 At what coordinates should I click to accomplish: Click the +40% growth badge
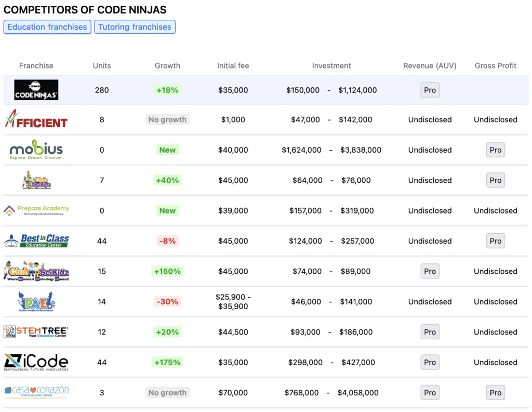(x=167, y=180)
